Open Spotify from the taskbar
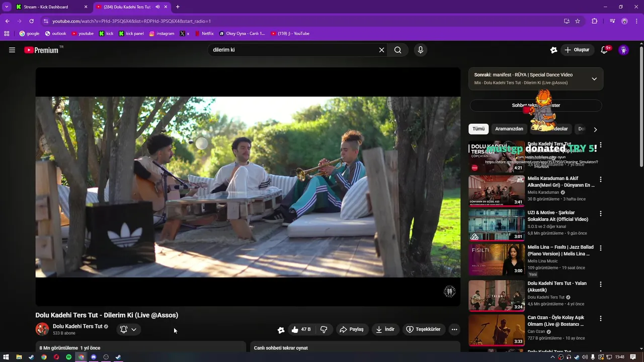The image size is (644, 362). (68, 357)
